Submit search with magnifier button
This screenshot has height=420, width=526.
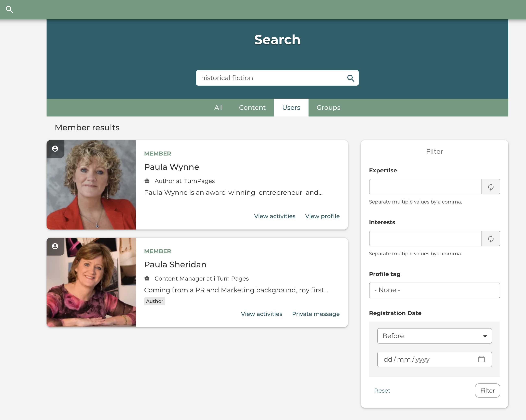pos(351,78)
